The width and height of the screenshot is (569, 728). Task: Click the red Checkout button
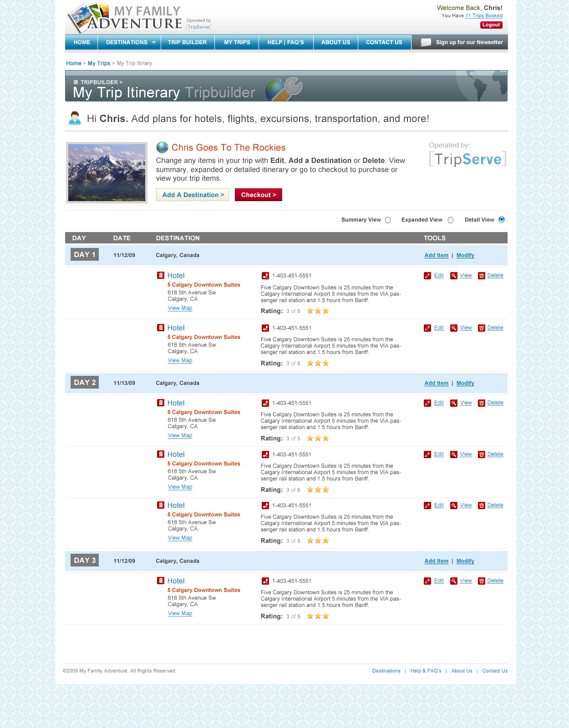pos(259,195)
